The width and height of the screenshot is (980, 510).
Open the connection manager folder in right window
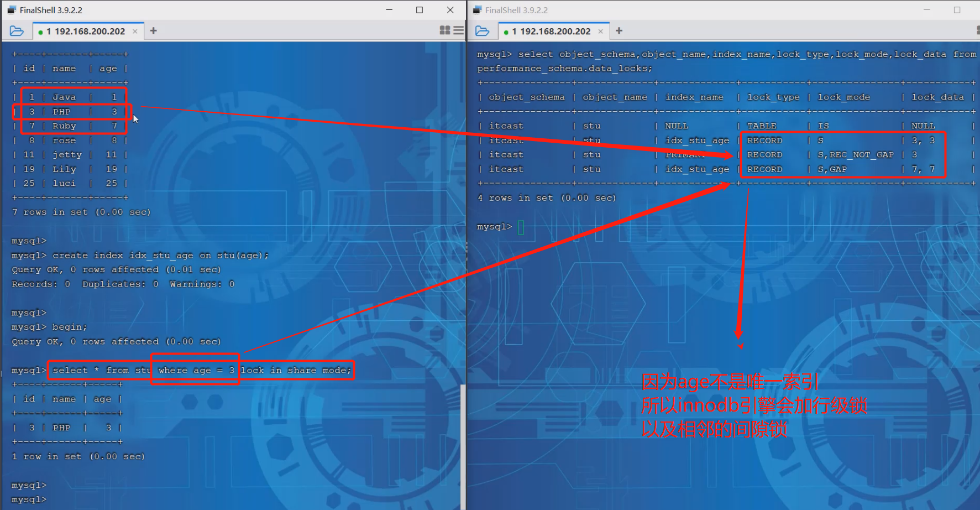pyautogui.click(x=482, y=31)
